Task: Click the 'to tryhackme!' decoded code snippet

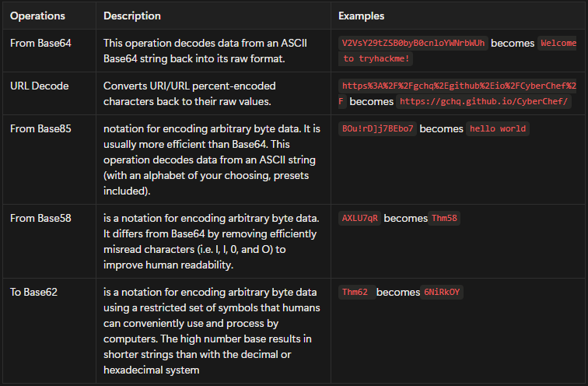Action: coord(376,59)
